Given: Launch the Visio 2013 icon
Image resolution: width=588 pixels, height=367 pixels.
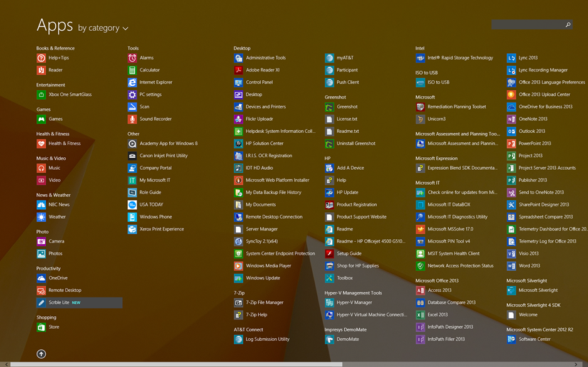Looking at the screenshot, I should [512, 254].
